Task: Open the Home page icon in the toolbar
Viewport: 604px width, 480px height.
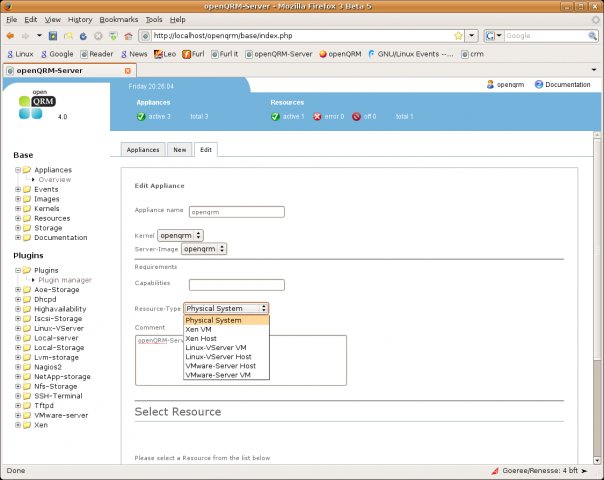Action: [x=129, y=36]
